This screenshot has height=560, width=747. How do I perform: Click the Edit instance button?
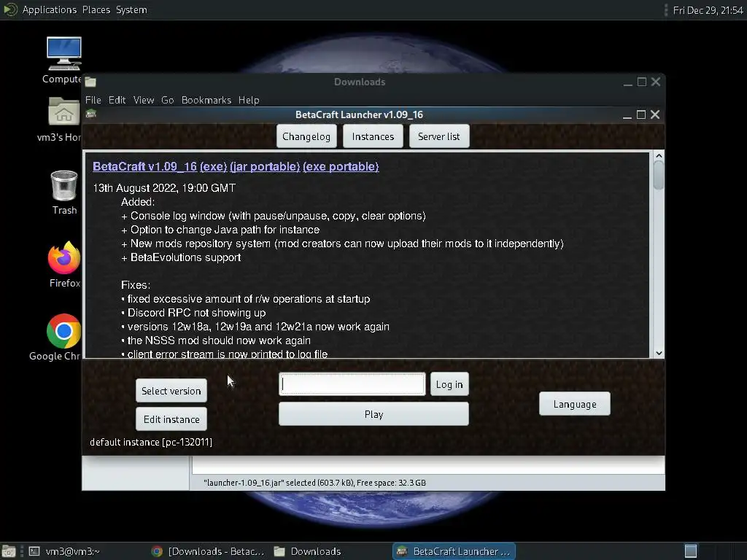171,419
